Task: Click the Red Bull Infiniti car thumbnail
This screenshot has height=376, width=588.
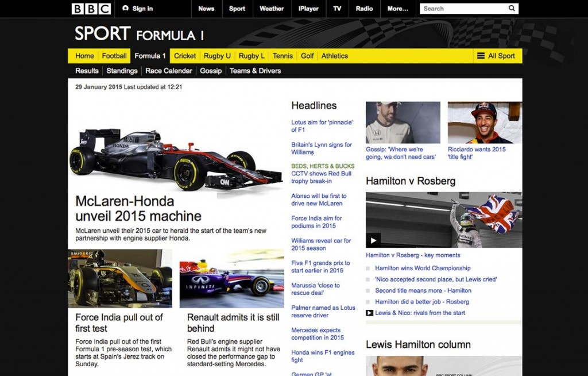Action: click(232, 278)
